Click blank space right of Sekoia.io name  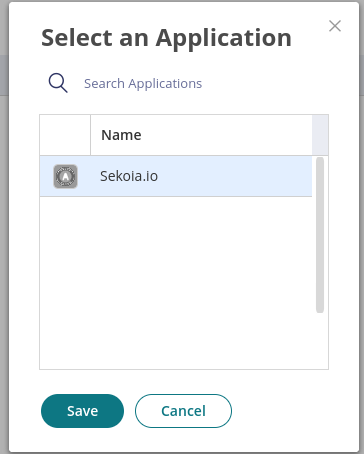tap(235, 176)
